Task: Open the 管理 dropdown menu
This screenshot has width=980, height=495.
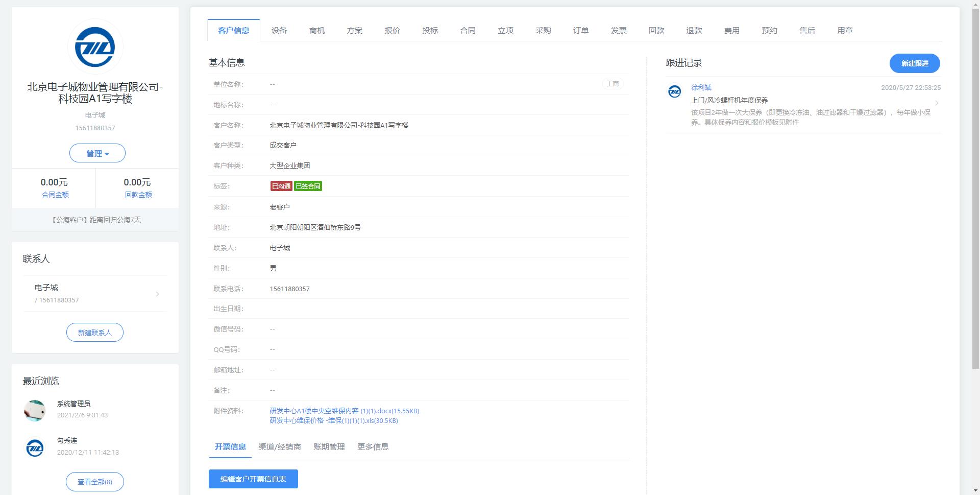Action: [x=97, y=153]
